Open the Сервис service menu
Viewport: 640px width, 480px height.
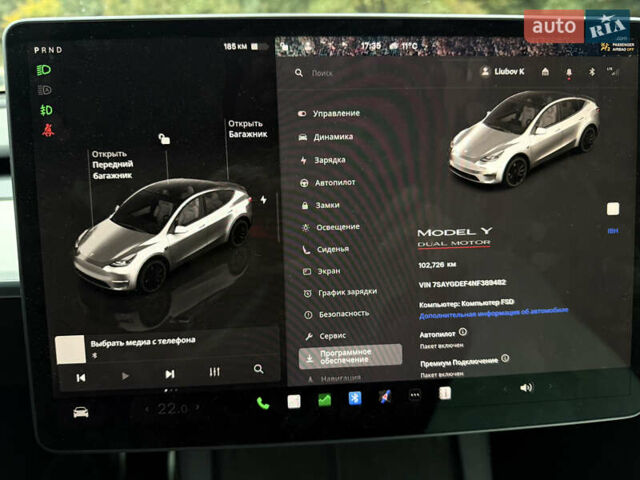[x=326, y=336]
